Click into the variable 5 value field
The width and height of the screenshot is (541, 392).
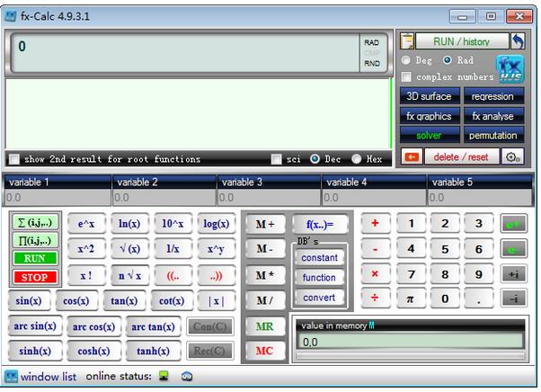tap(480, 198)
